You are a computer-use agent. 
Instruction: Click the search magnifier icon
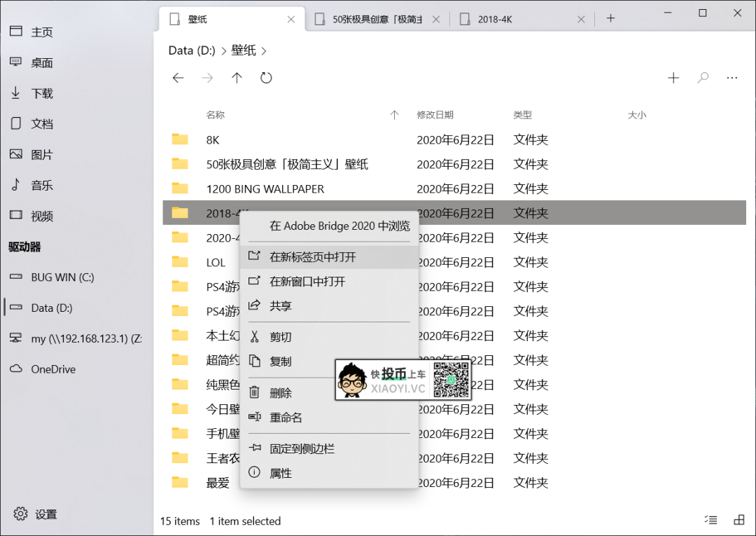click(702, 78)
